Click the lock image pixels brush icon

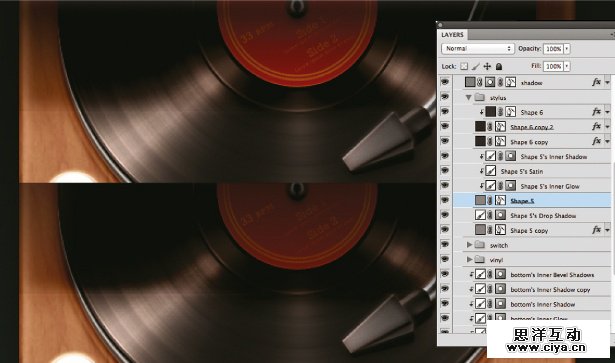pos(475,66)
